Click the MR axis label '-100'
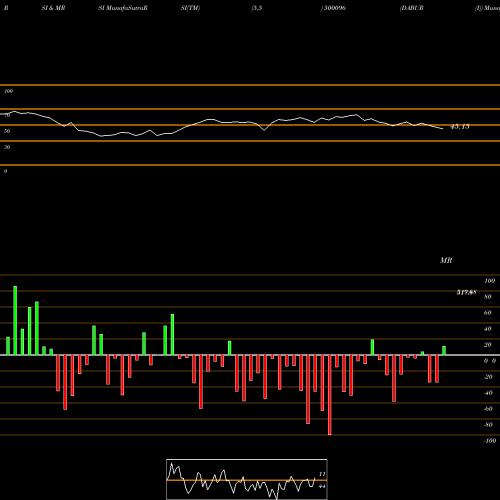 point(490,441)
